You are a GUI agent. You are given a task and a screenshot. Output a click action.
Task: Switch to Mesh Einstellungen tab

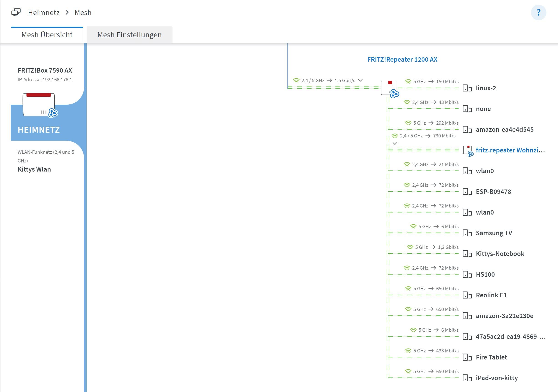pyautogui.click(x=129, y=35)
